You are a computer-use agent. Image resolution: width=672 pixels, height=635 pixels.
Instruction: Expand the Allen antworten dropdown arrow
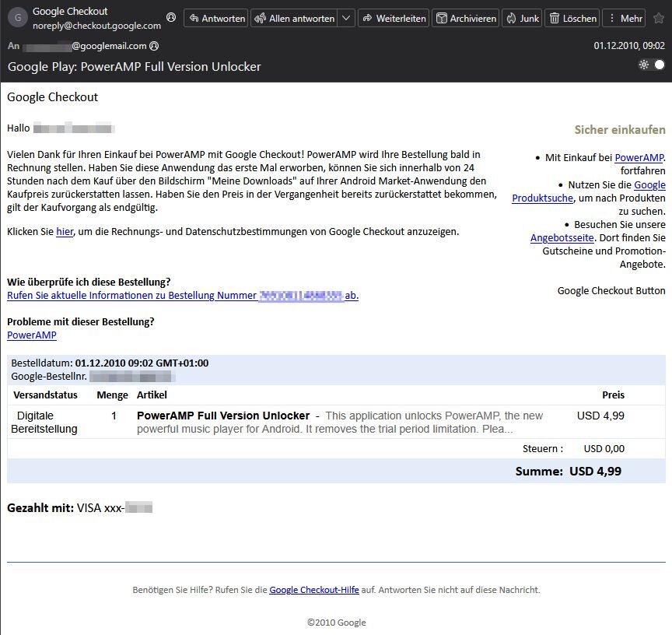tap(346, 18)
